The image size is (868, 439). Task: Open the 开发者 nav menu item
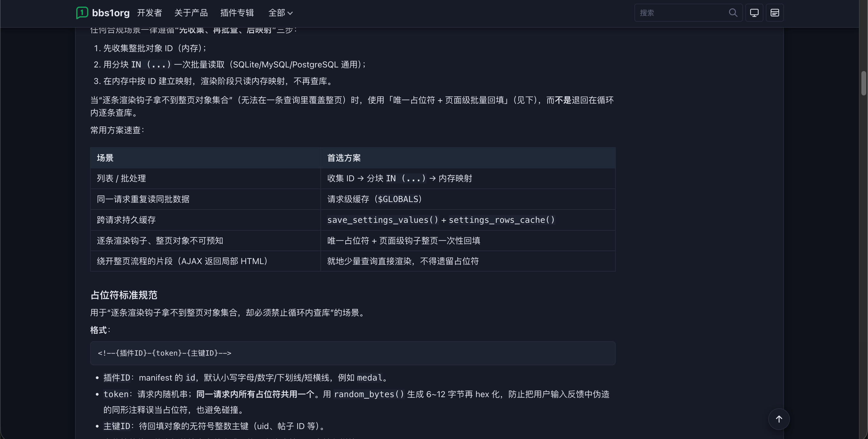tap(149, 13)
